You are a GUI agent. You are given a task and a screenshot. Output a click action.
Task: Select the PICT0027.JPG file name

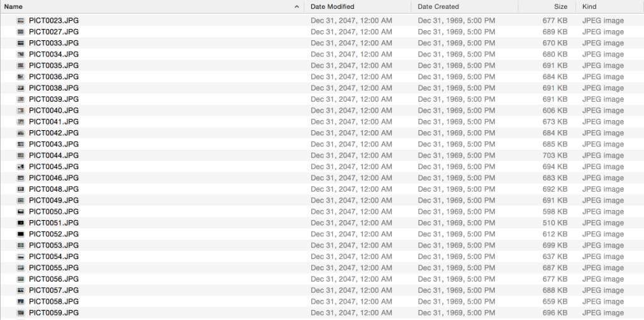coord(54,31)
